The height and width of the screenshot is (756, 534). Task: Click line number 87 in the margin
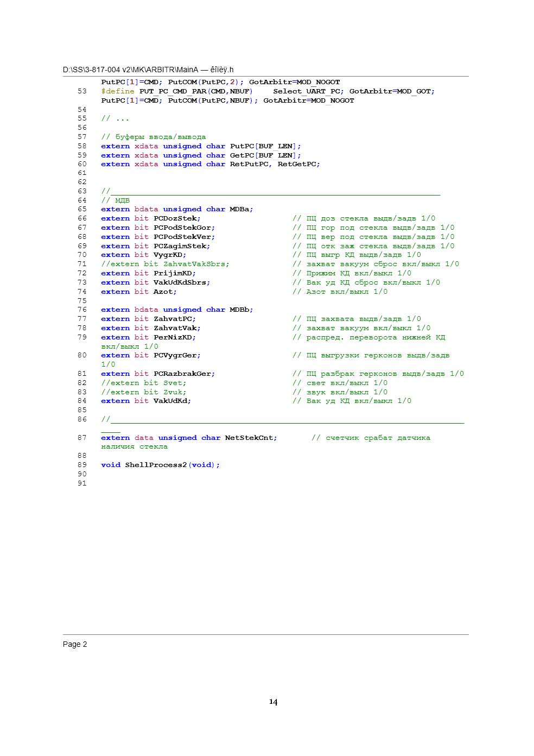point(82,438)
